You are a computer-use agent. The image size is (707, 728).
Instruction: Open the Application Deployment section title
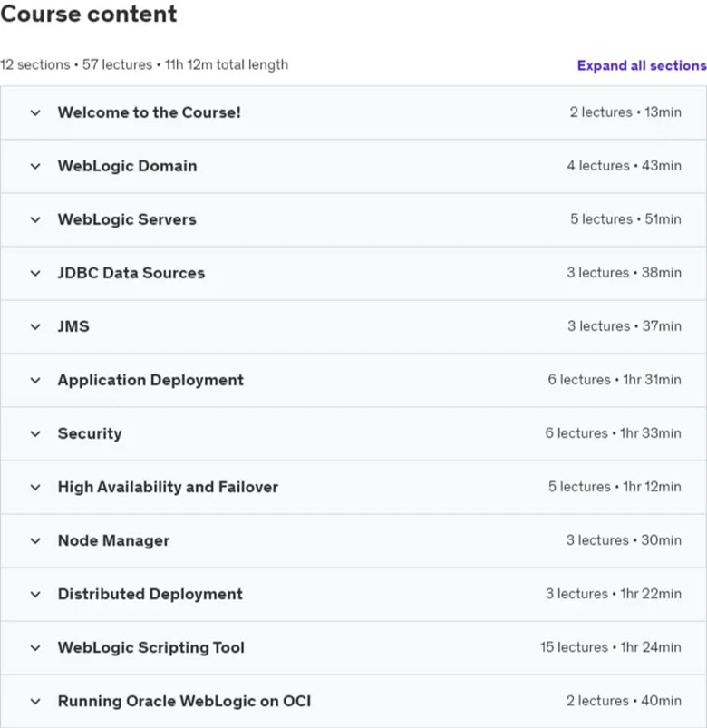[150, 380]
